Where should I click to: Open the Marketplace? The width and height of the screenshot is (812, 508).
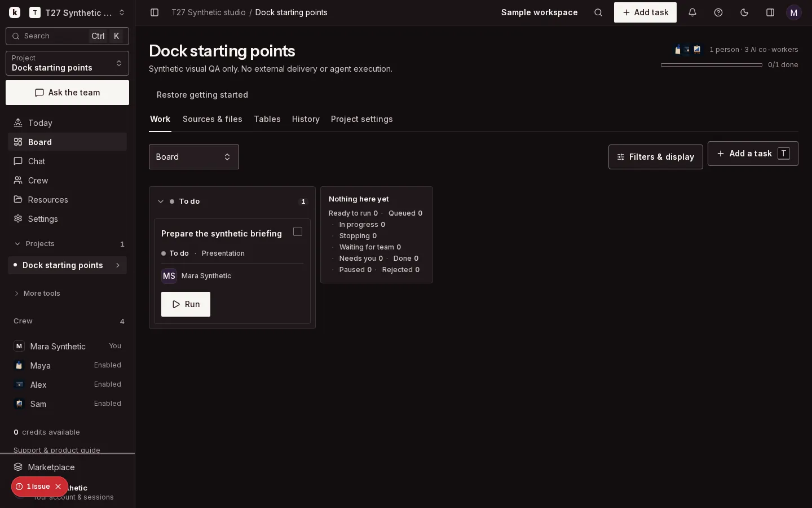click(67, 467)
